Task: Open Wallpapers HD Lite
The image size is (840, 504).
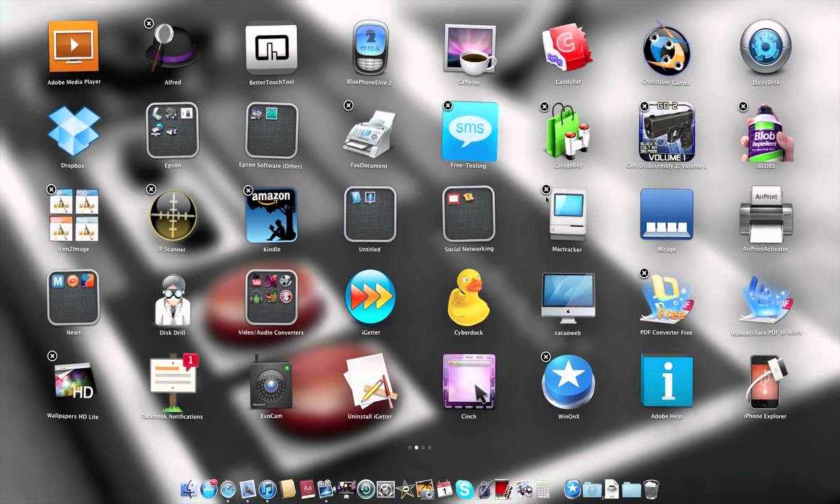Action: [x=74, y=382]
